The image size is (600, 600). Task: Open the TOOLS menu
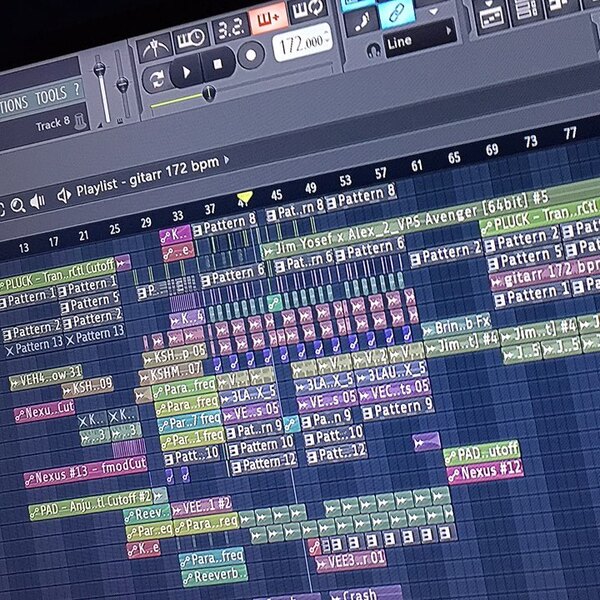[x=51, y=96]
